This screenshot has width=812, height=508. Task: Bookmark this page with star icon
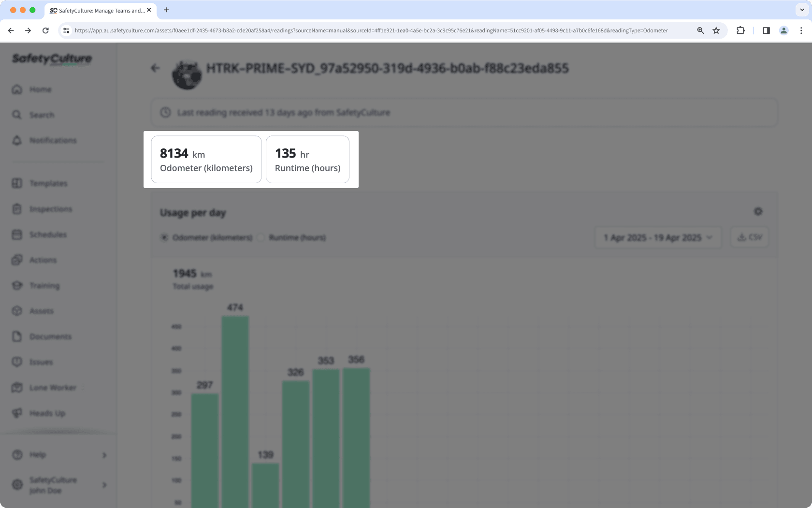click(x=716, y=30)
